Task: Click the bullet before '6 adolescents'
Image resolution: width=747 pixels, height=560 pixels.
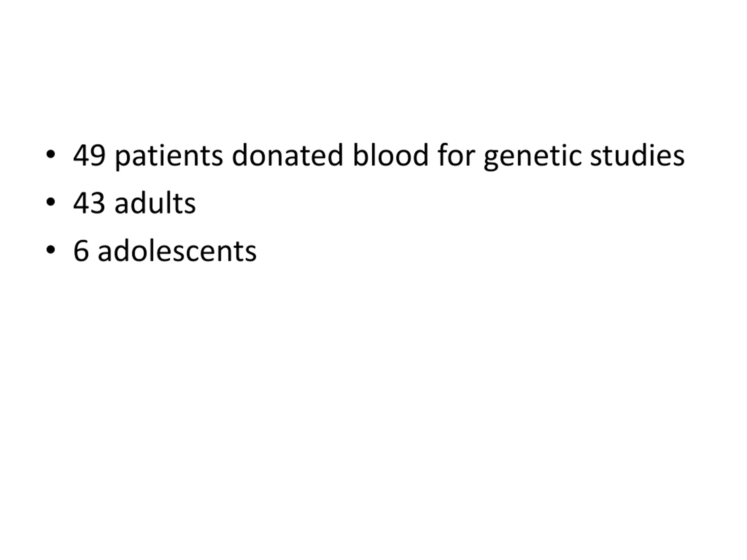Action: pyautogui.click(x=50, y=250)
